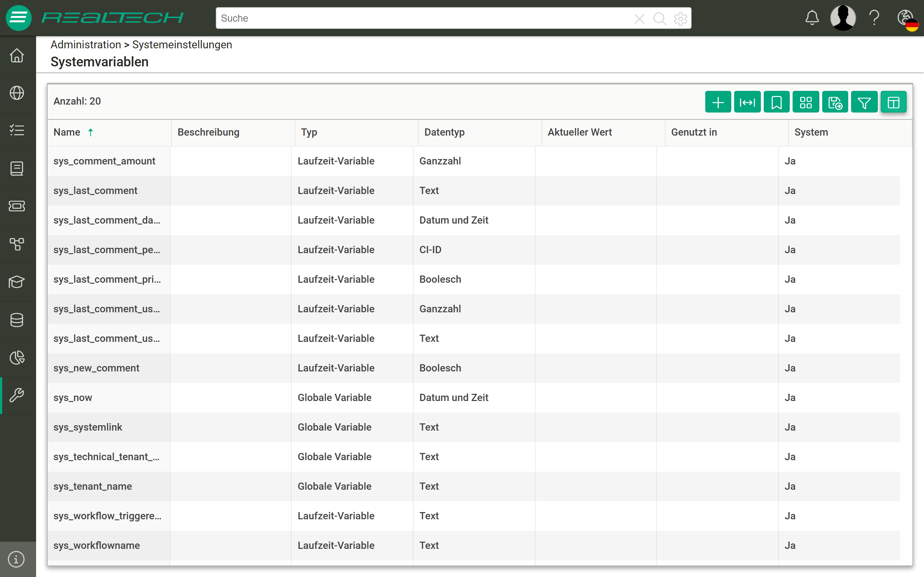Toggle the main hamburger menu
This screenshot has width=924, height=577.
point(18,18)
